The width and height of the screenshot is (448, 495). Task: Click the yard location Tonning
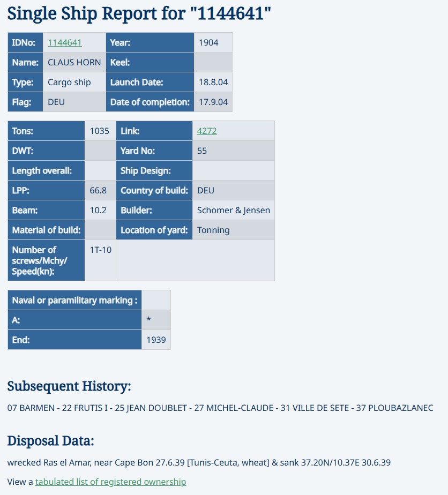(x=213, y=230)
